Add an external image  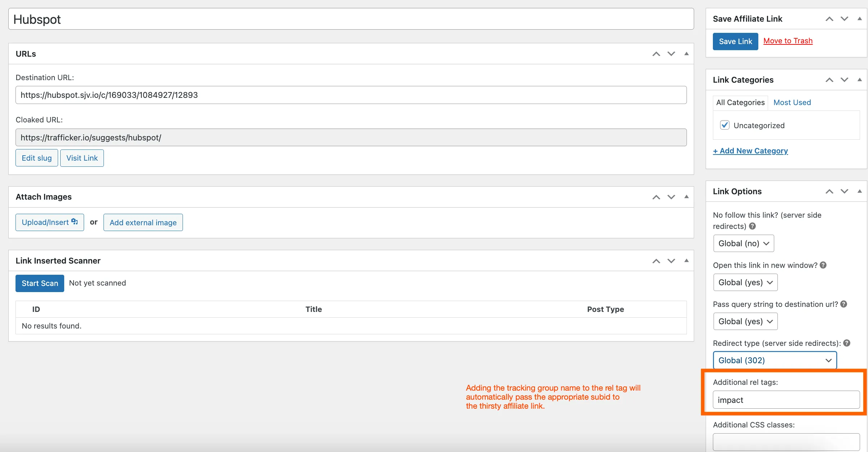[143, 222]
